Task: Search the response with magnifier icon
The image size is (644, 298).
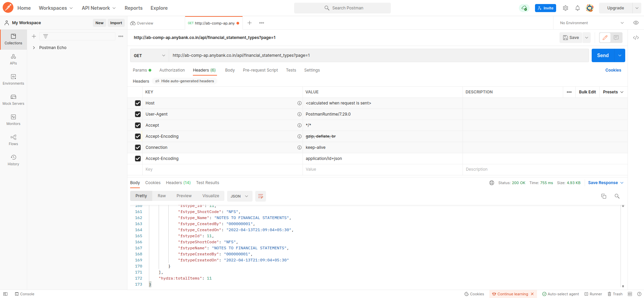Action: pos(617,196)
